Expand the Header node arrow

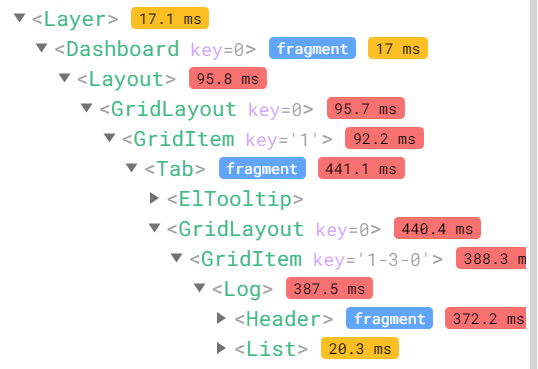(x=222, y=318)
